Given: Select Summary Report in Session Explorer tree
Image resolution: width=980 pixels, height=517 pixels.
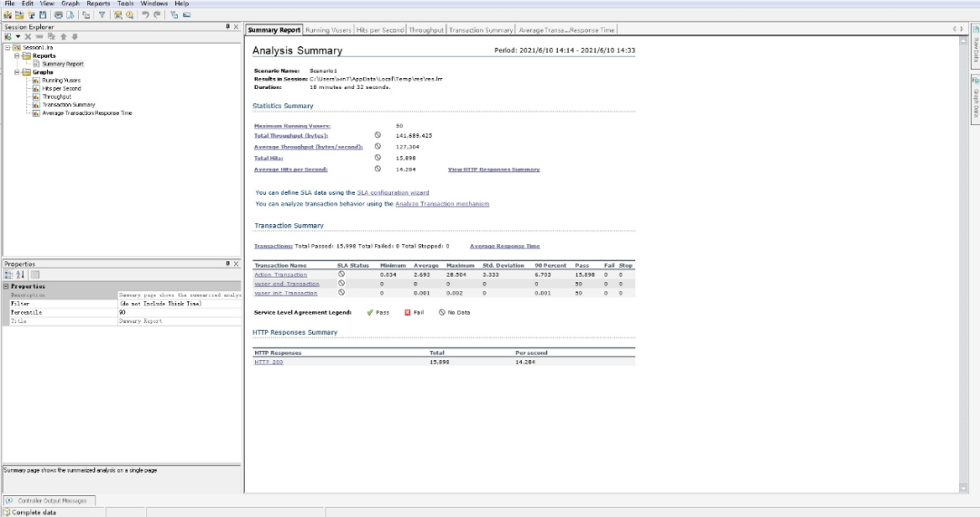Looking at the screenshot, I should pos(63,63).
